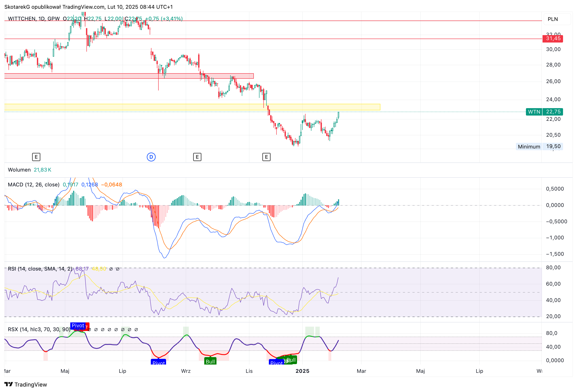Screen dimensions: 577x392
Task: Click the earliest E earnings marker before Maj
Action: click(36, 157)
